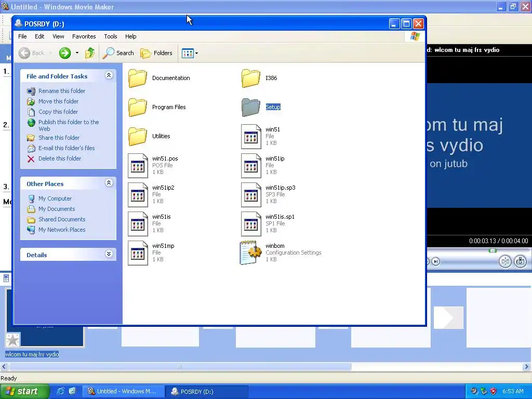
Task: Open the Start menu
Action: pyautogui.click(x=25, y=391)
